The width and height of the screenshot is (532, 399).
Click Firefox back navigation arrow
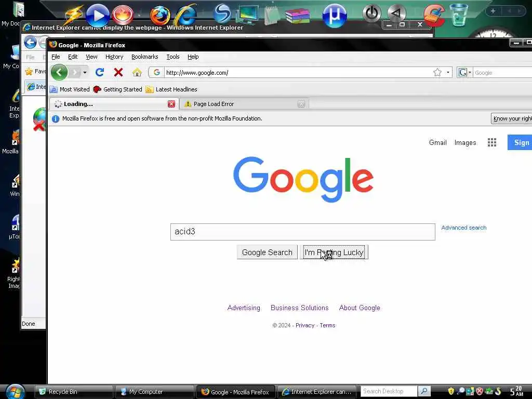pyautogui.click(x=59, y=72)
